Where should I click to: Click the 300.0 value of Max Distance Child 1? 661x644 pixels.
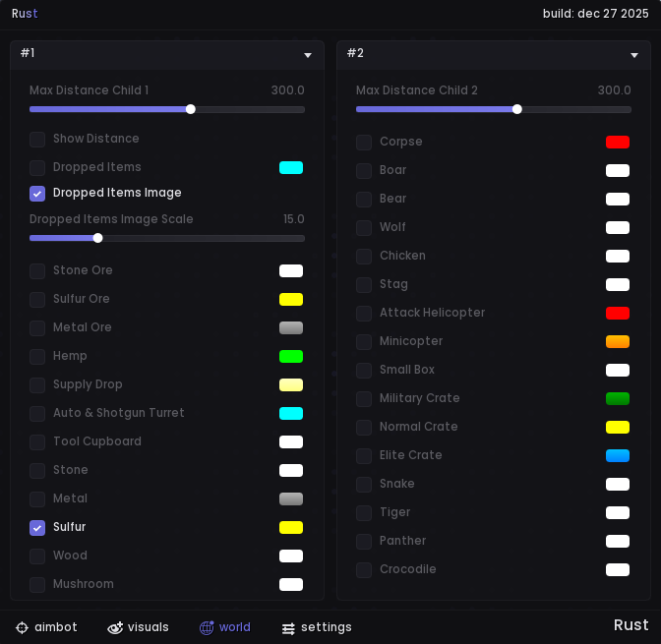(x=287, y=90)
